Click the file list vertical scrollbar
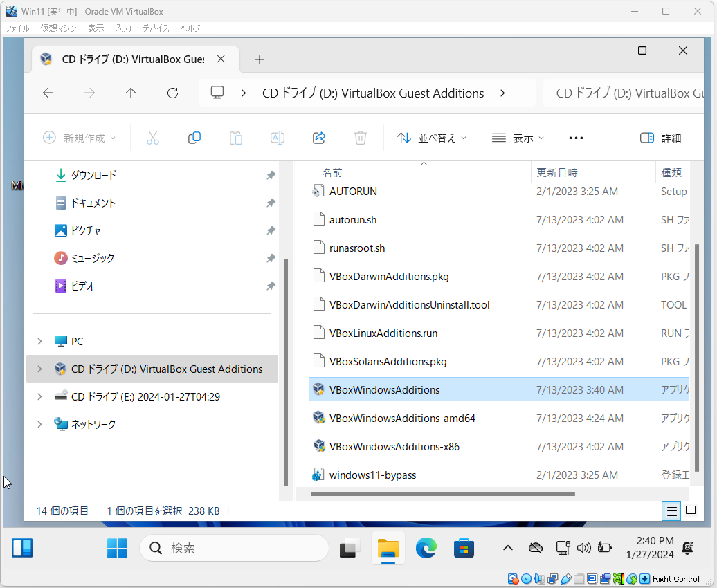This screenshot has width=717, height=588. [x=697, y=358]
